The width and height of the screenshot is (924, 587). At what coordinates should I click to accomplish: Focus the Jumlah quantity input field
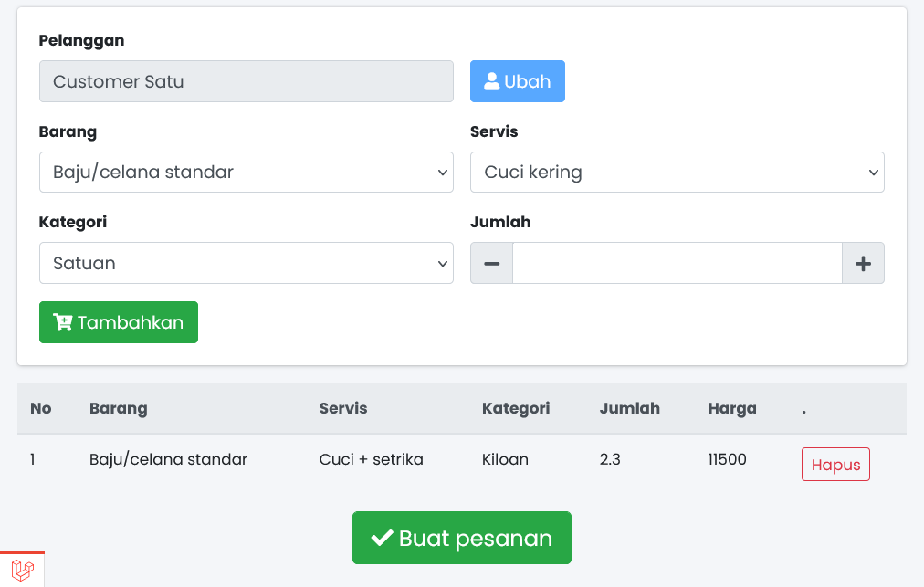point(677,263)
